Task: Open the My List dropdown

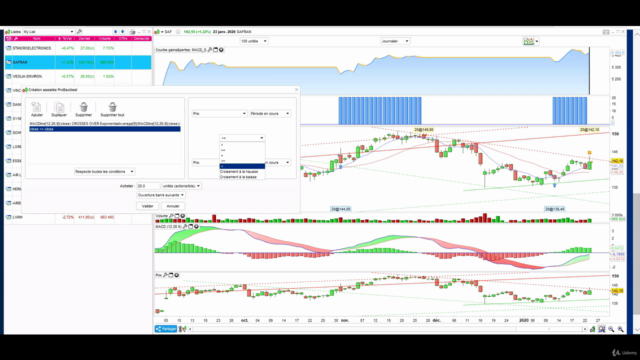Action: pos(48,31)
